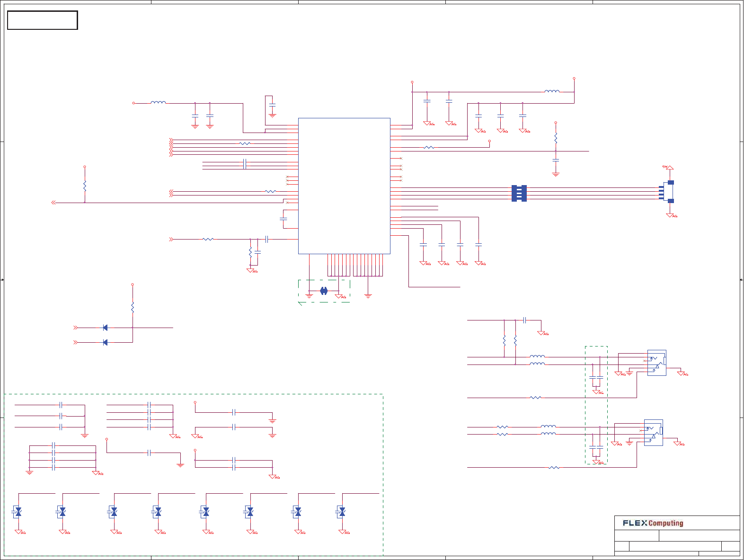This screenshot has height=560, width=744.
Task: Select the lower audio jack symbol
Action: [x=653, y=433]
